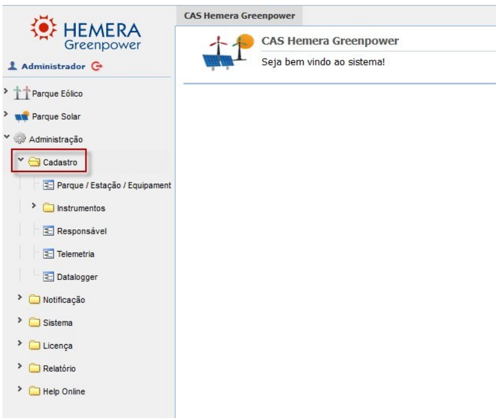Screen dimensions: 504x420
Task: Expand the Instrumentos folder arrow
Action: tap(35, 207)
